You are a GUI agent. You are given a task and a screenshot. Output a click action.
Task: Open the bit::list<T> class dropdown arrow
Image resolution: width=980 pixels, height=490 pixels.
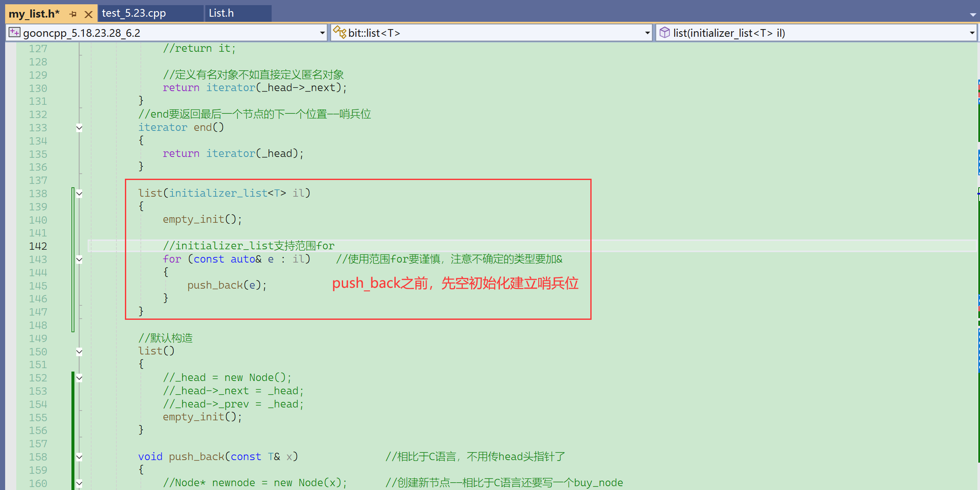647,32
